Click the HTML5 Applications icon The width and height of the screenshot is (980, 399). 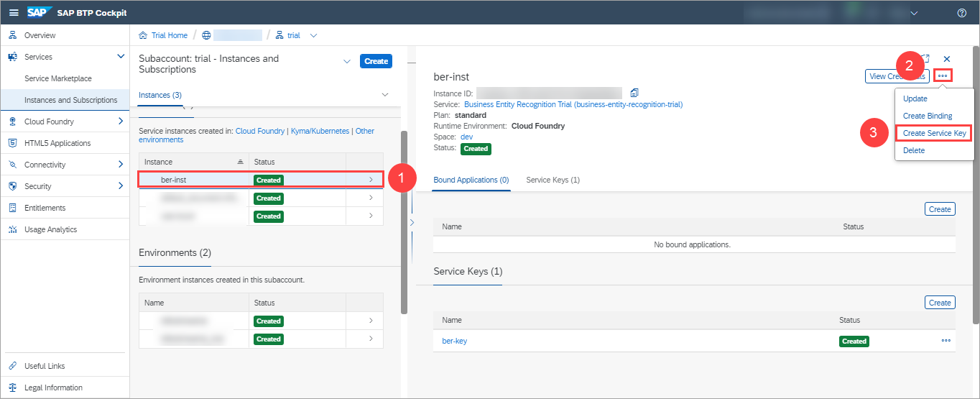tap(12, 143)
